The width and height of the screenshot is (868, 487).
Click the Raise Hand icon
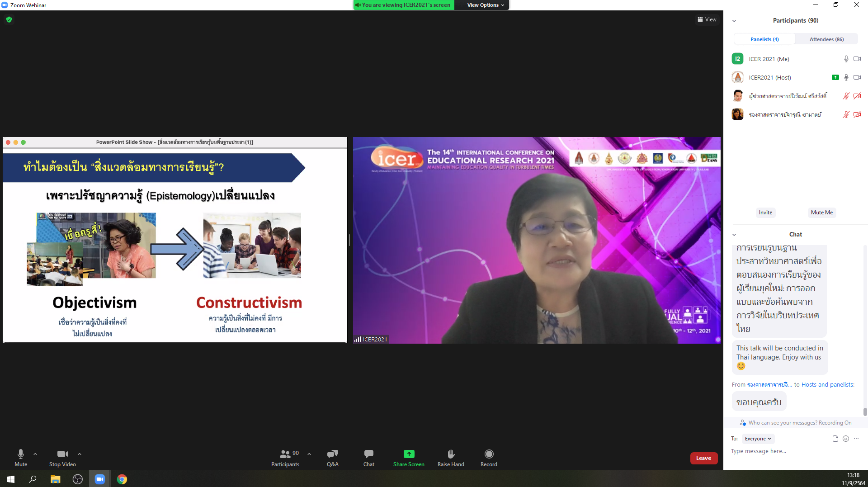(451, 454)
